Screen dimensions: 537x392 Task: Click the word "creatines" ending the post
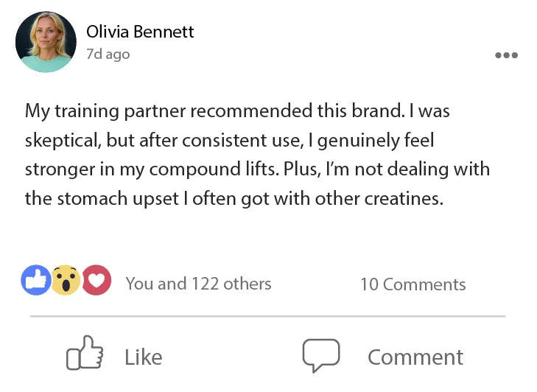point(407,198)
